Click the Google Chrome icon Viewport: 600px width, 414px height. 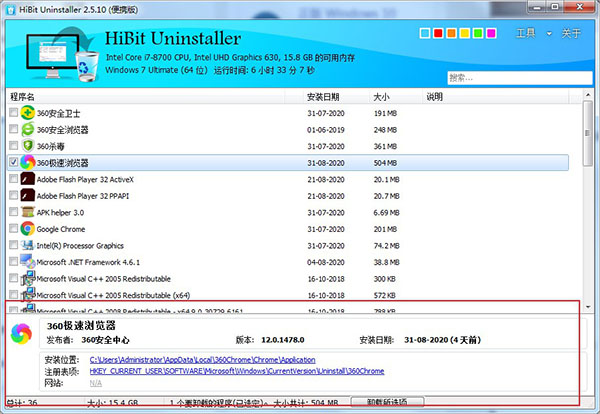[x=28, y=229]
